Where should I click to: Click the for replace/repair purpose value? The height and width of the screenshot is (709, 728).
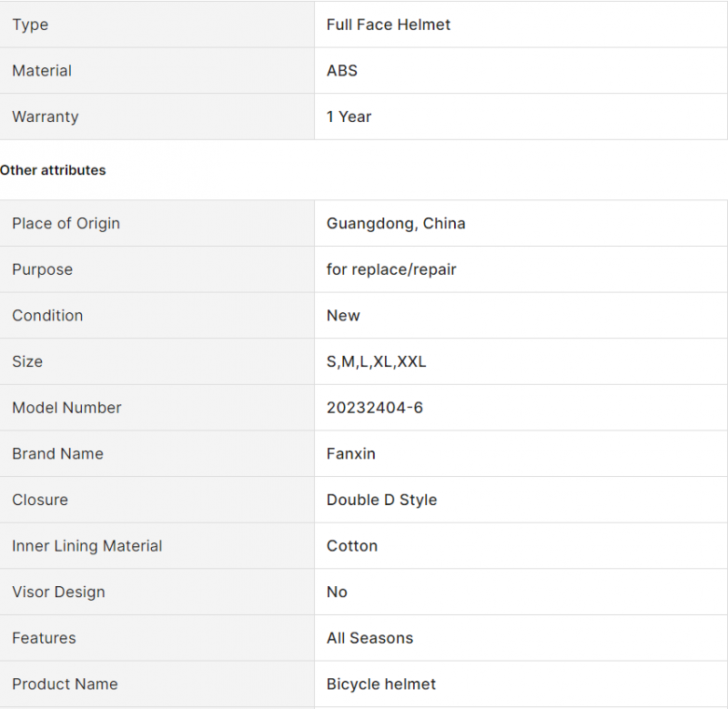coord(391,269)
